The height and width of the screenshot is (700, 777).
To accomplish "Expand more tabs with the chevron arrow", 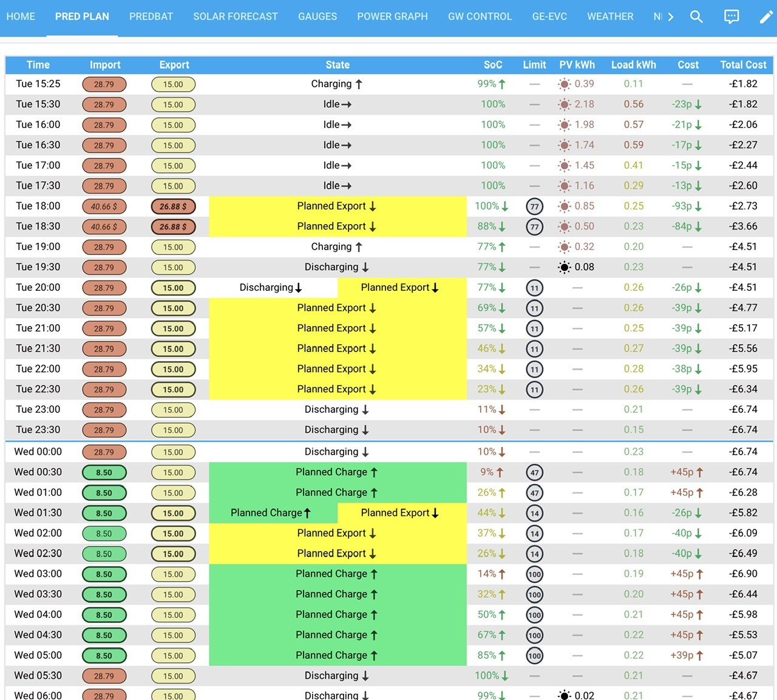I will point(671,16).
